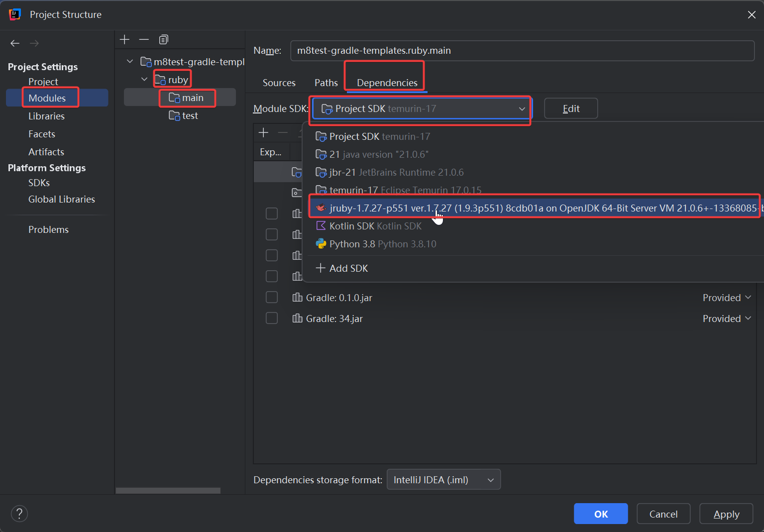
Task: Click the module Name input field
Action: point(522,51)
